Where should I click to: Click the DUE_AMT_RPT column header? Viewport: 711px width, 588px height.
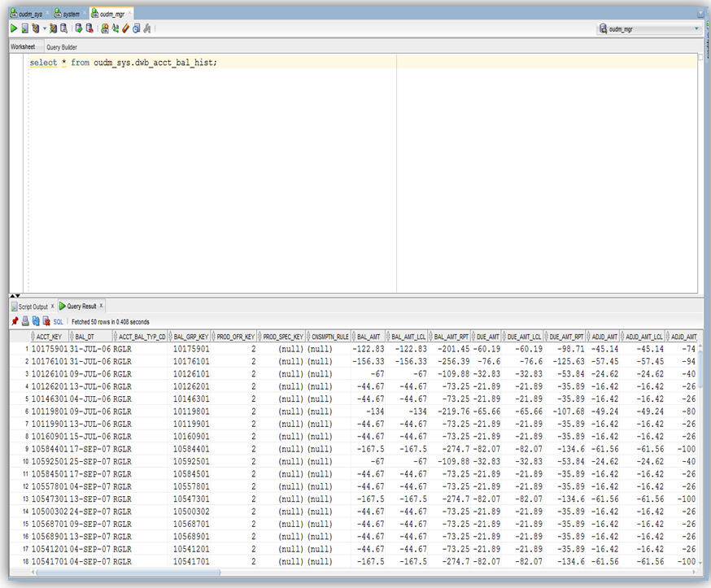click(565, 337)
